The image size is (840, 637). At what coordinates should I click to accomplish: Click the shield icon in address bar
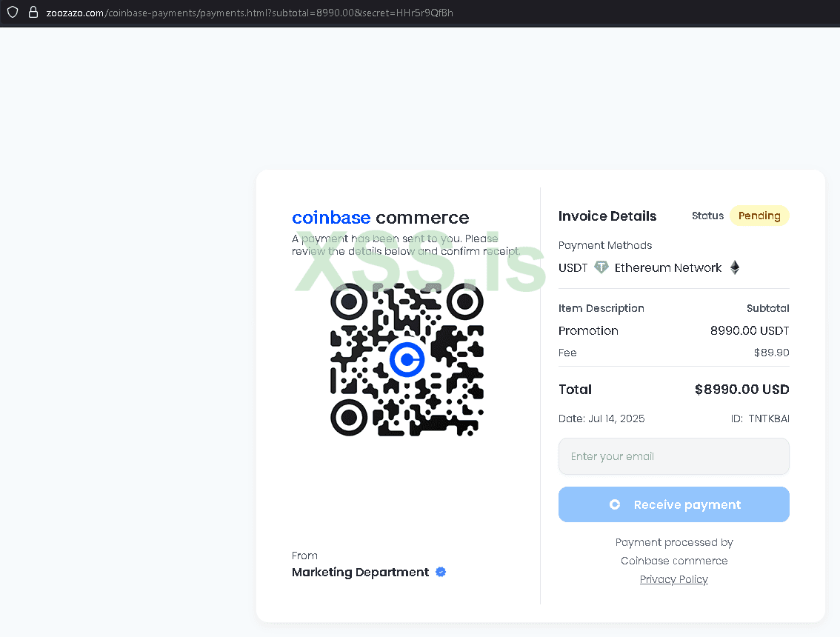pos(12,12)
